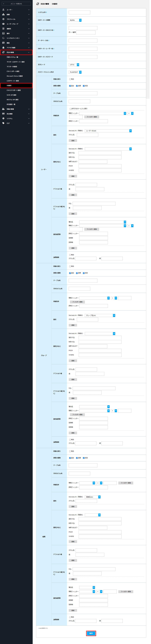Click the ログ tag icon
Image resolution: width=151 pixels, height=644 pixels.
(x=3, y=123)
